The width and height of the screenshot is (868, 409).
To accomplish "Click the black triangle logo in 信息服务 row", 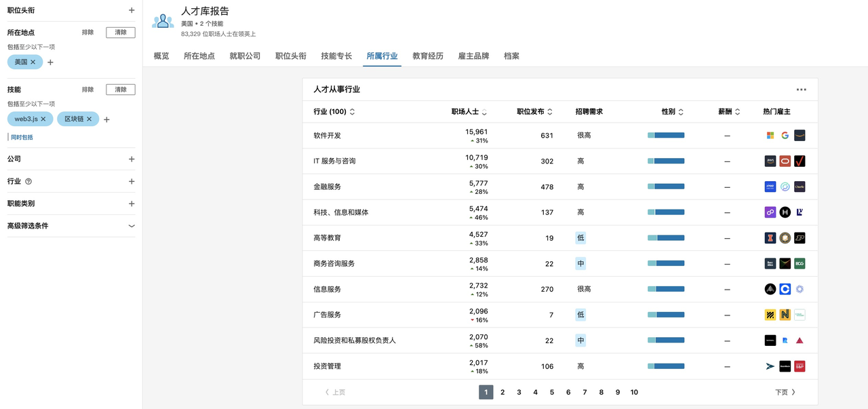I will pyautogui.click(x=770, y=289).
